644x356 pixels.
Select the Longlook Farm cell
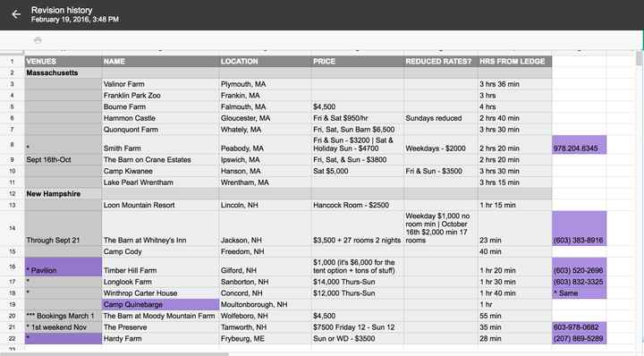[160, 282]
